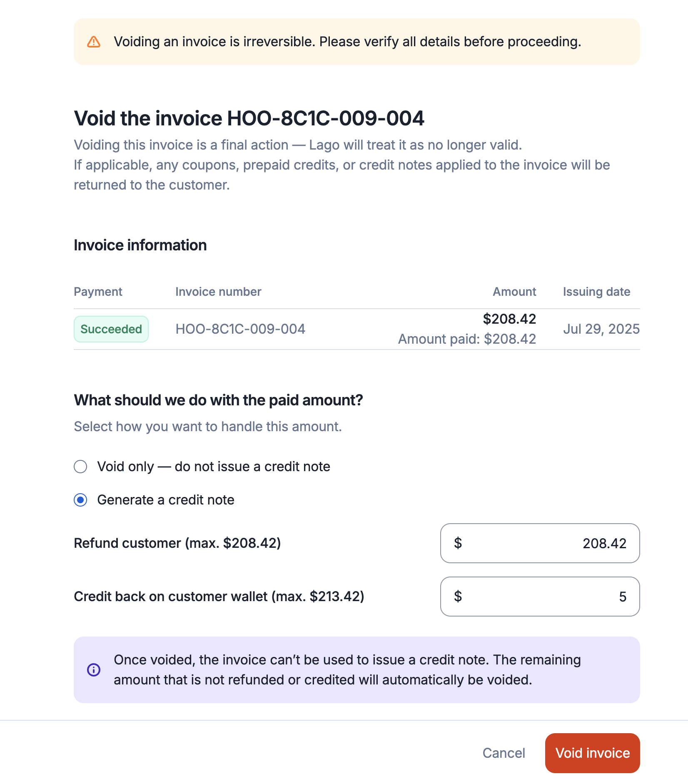
Task: Click the orange warning triangle icon
Action: click(x=94, y=42)
